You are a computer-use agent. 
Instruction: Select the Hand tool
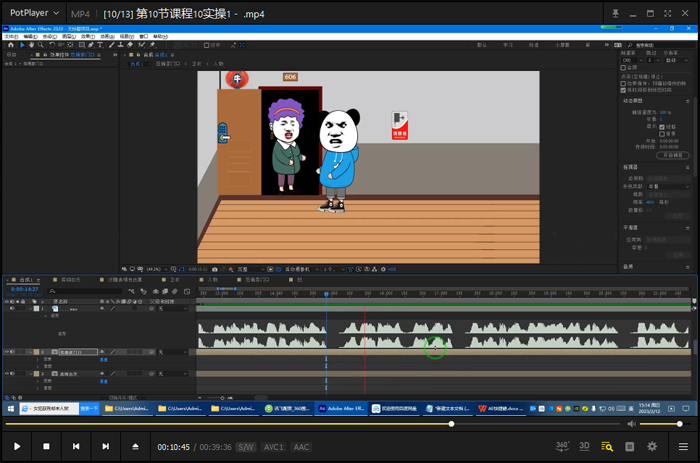(31, 45)
